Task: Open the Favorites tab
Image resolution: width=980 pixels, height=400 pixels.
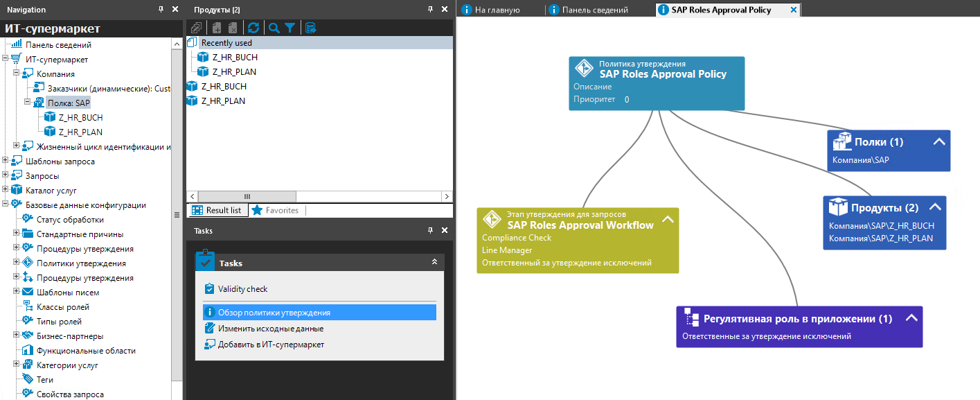Action: coord(276,210)
